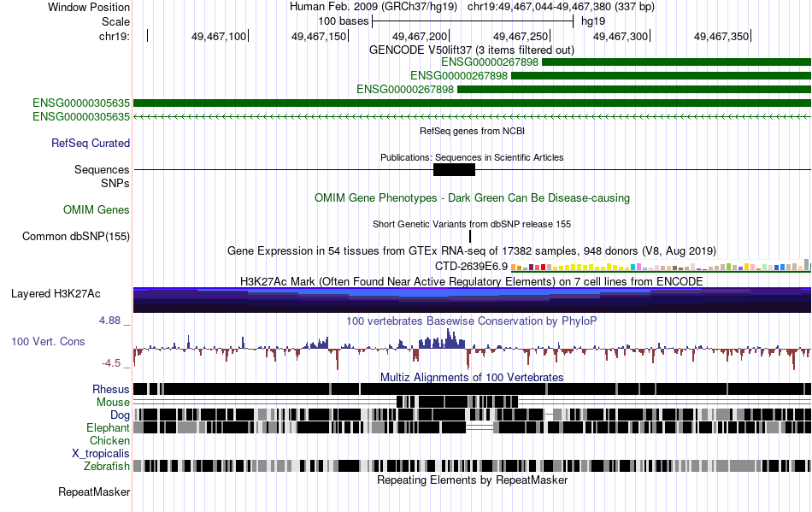Click the 49,467,100 coordinate on the ruler
812x512 pixels.
[x=219, y=36]
